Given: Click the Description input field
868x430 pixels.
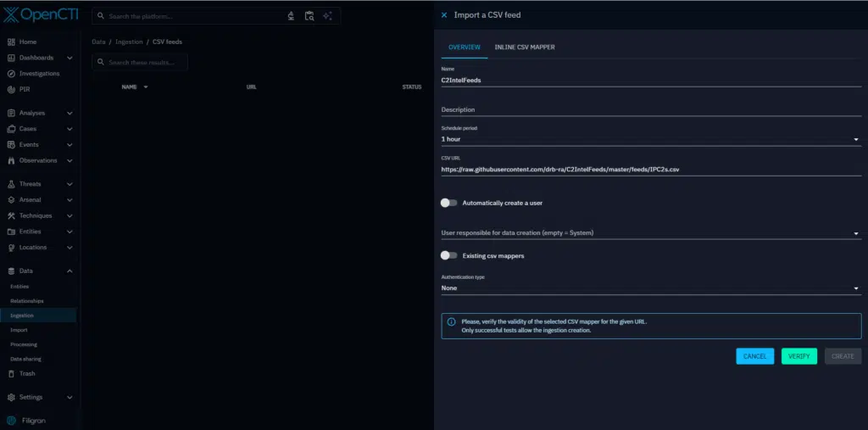Looking at the screenshot, I should pyautogui.click(x=650, y=109).
